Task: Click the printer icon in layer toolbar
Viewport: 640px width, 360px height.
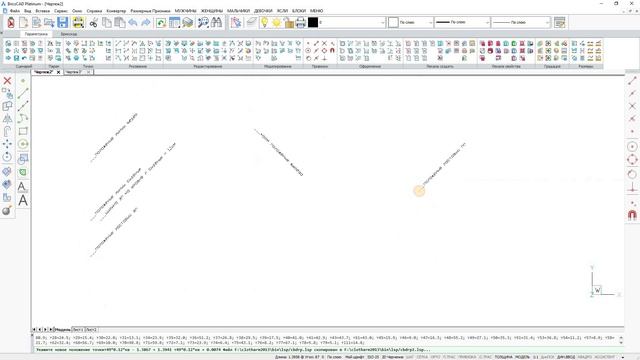Action: [x=301, y=22]
